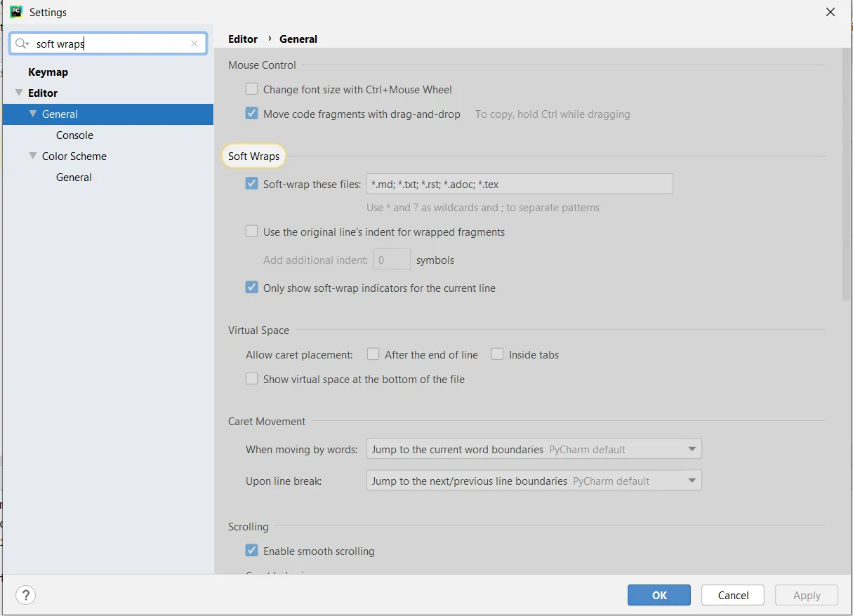This screenshot has width=853, height=616.
Task: Open the When moving by words dropdown
Action: 534,449
